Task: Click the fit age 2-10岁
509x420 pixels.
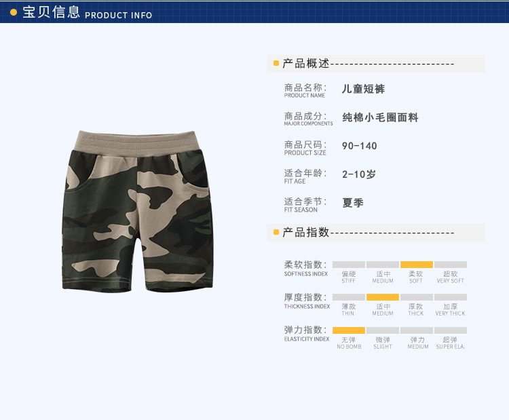Action: [x=359, y=174]
